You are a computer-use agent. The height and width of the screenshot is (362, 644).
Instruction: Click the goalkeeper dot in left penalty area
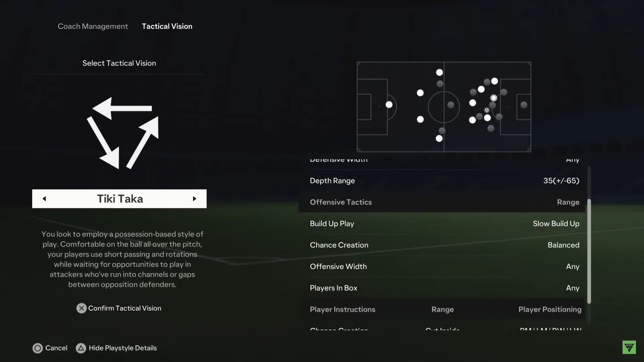point(389,105)
